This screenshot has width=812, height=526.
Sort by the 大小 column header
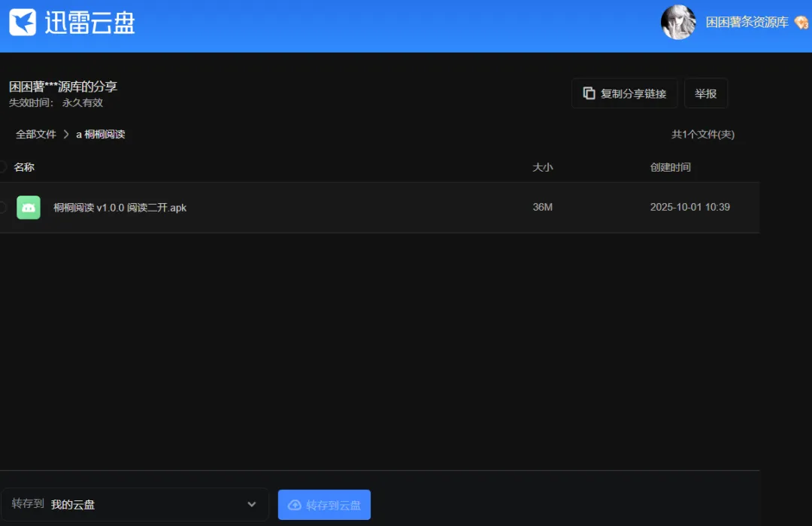[543, 167]
